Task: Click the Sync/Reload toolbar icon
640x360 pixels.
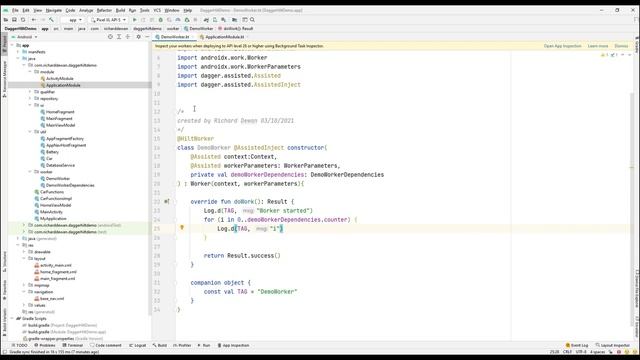Action: (x=23, y=20)
